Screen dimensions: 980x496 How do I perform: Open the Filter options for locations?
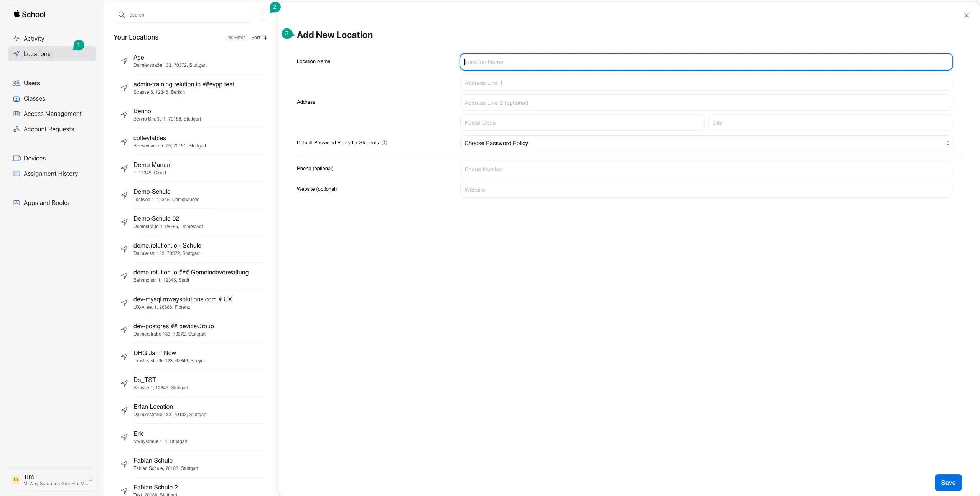[x=237, y=38]
